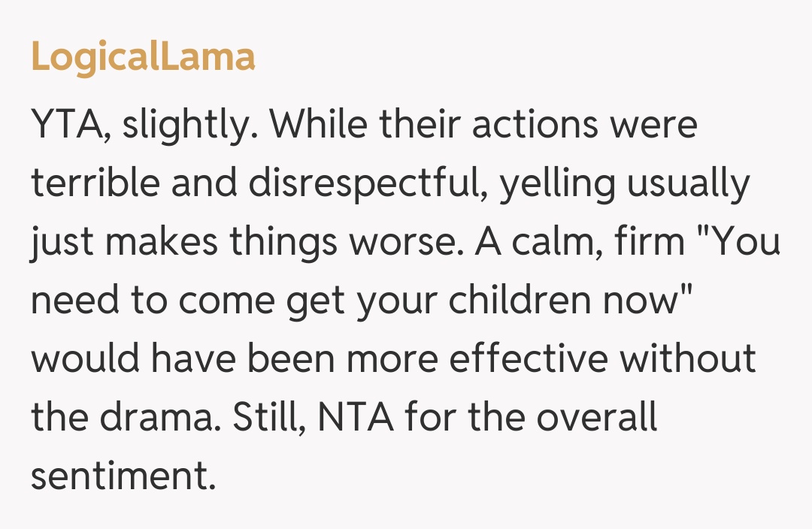The image size is (812, 529).
Task: Click the final word "sentiment"
Action: [x=120, y=476]
